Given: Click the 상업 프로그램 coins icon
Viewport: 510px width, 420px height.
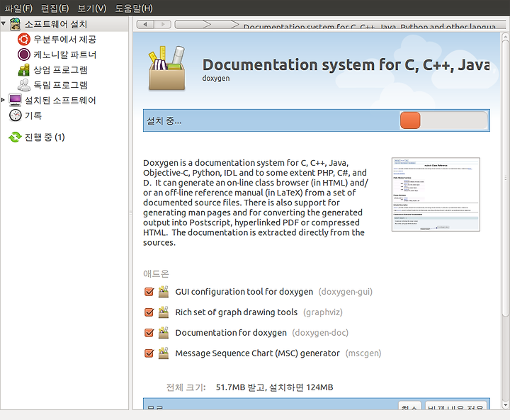Looking at the screenshot, I should [24, 69].
